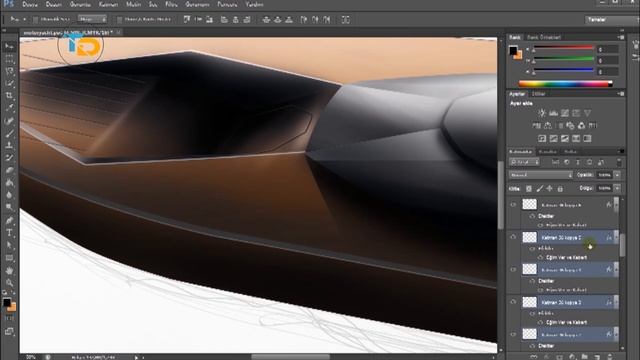This screenshot has width=640, height=360.
Task: Open the workspace switcher dropdown
Action: click(611, 20)
